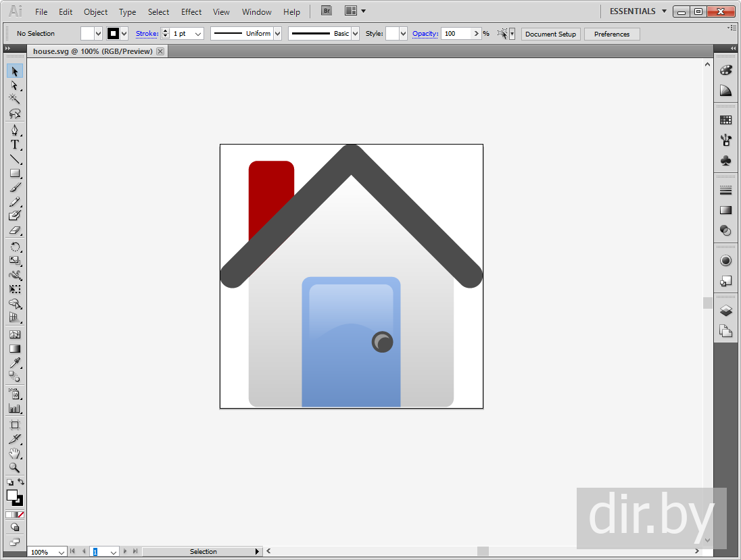741x560 pixels.
Task: Select the Symbol Sprayer tool
Action: [x=15, y=394]
